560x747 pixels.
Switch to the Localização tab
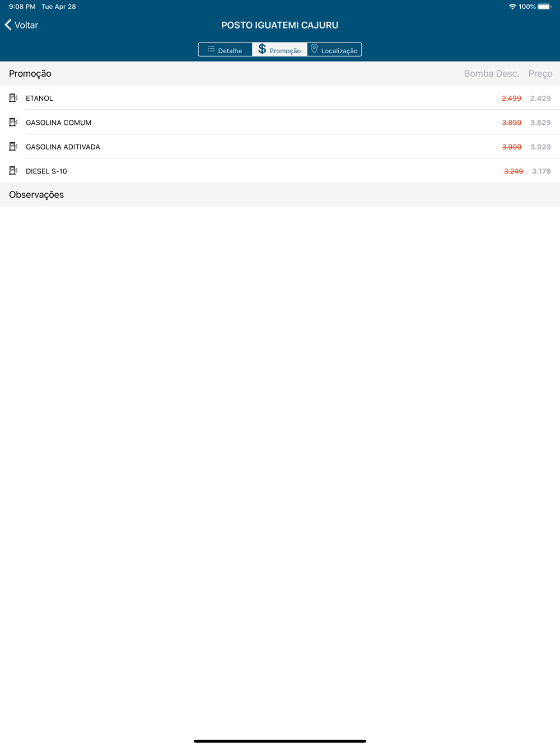334,50
